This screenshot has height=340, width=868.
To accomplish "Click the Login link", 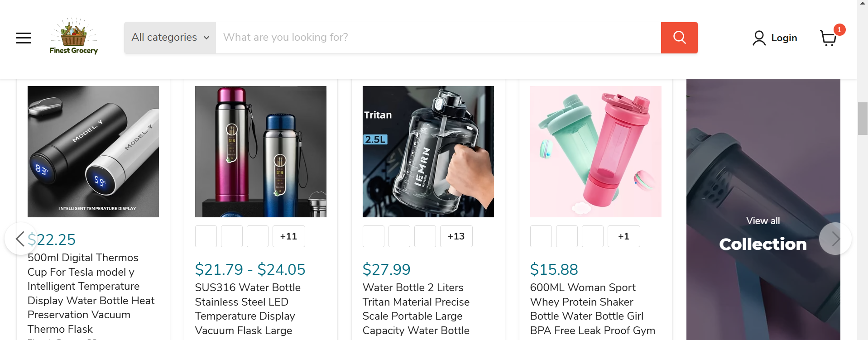I will click(x=784, y=38).
